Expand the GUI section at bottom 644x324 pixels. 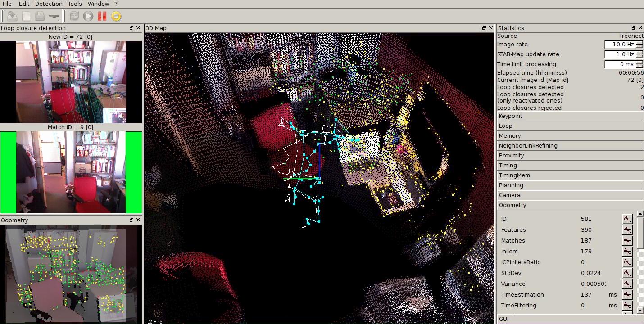(x=570, y=319)
